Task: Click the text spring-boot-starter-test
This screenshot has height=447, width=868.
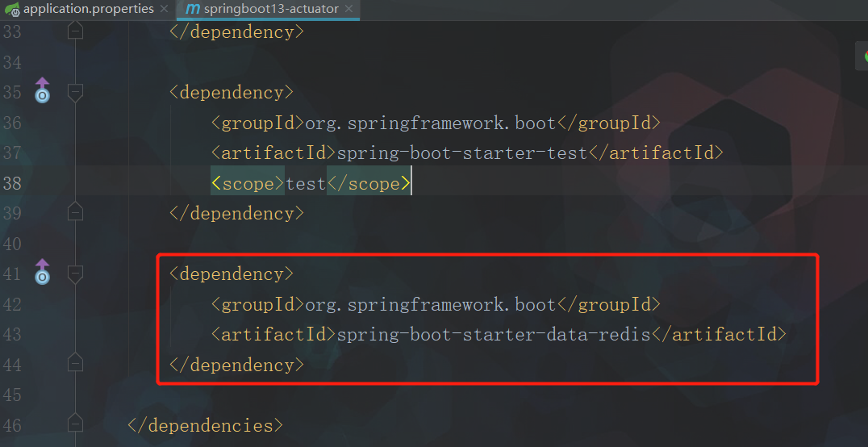Action: 462,152
